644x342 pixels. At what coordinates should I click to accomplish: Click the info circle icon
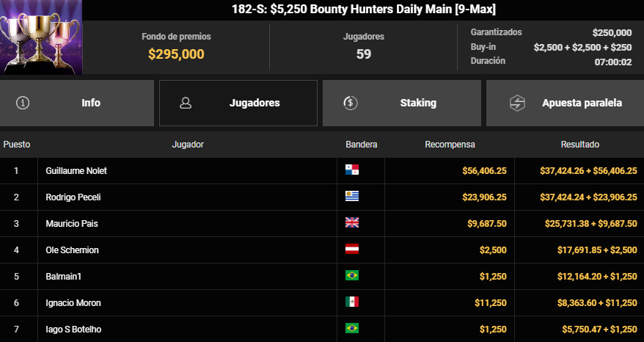23,103
